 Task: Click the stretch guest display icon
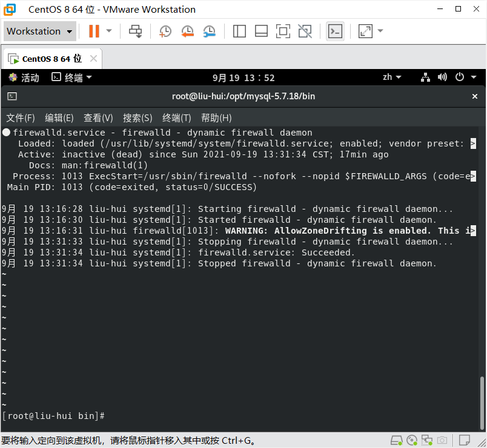[365, 31]
